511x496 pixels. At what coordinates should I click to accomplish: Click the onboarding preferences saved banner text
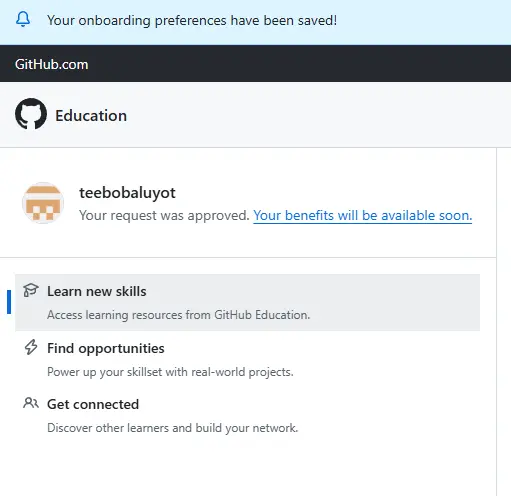(192, 20)
